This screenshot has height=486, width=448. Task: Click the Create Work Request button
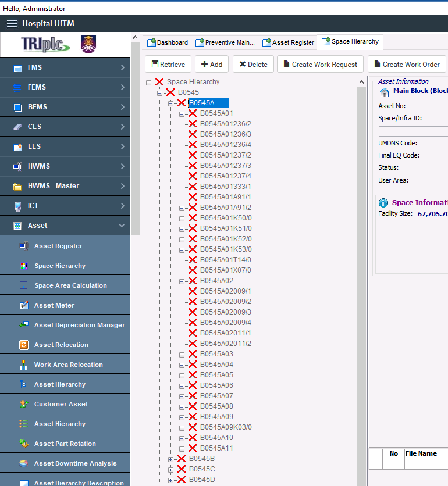320,64
